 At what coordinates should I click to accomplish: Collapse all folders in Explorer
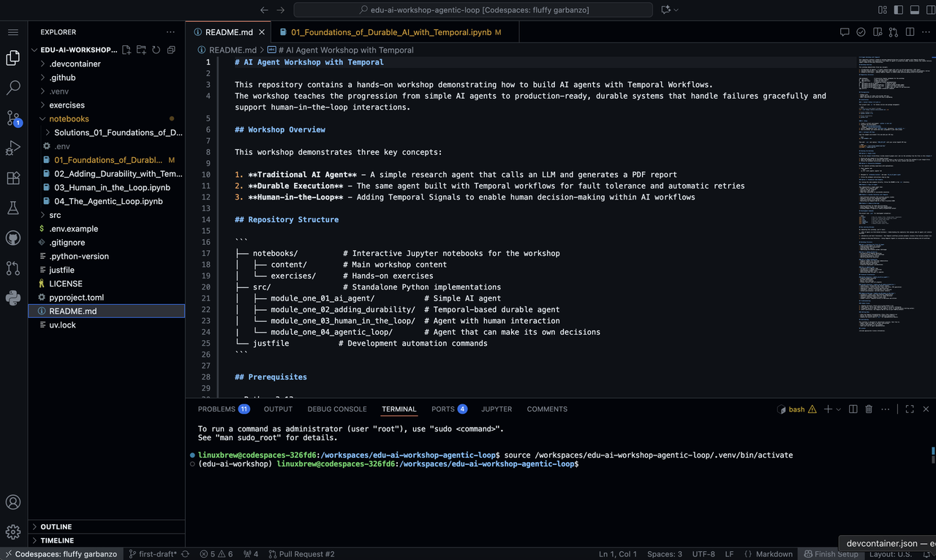click(x=171, y=50)
